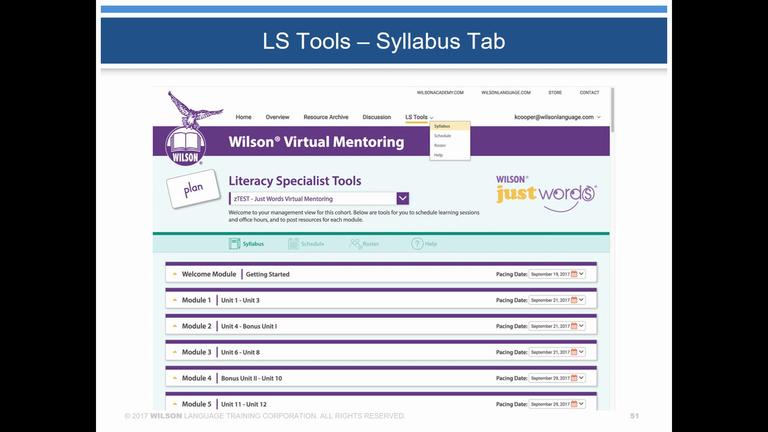
Task: Collapse the Module 3 row arrow
Action: [x=175, y=352]
